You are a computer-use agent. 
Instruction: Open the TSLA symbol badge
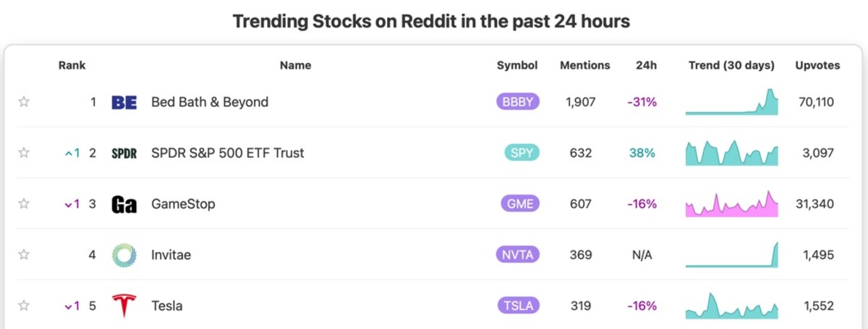pos(519,306)
